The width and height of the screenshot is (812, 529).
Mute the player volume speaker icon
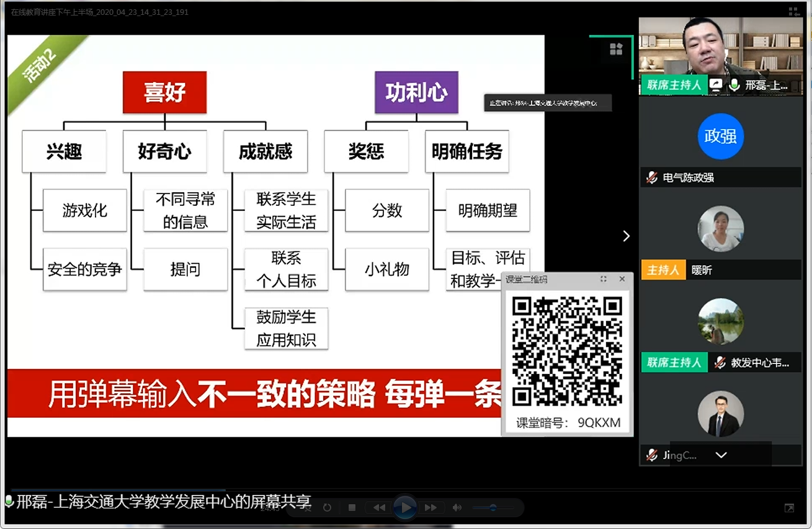tap(457, 507)
